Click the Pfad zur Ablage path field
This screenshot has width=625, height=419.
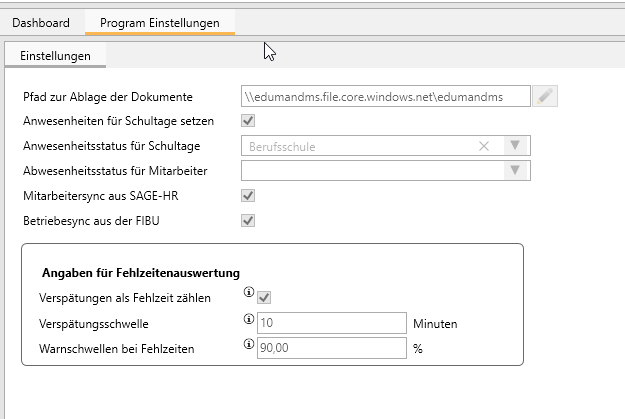pos(385,96)
